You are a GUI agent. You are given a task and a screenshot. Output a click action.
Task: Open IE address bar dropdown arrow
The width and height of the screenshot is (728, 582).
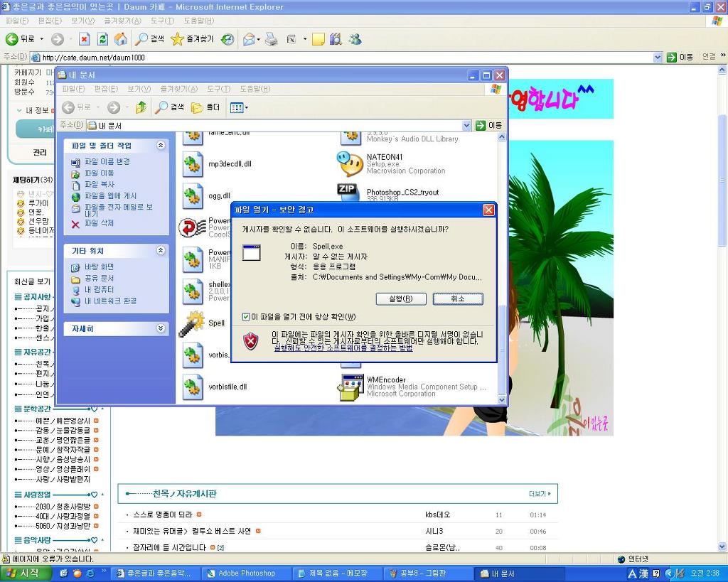click(x=658, y=58)
